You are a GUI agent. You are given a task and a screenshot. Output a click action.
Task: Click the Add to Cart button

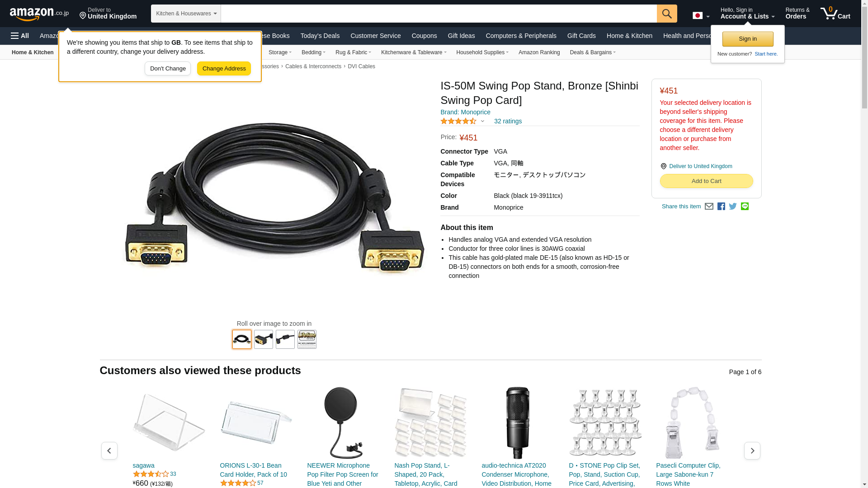[x=706, y=181]
